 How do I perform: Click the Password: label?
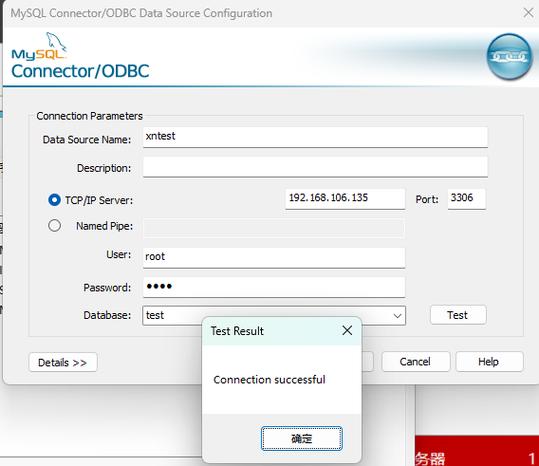(107, 288)
